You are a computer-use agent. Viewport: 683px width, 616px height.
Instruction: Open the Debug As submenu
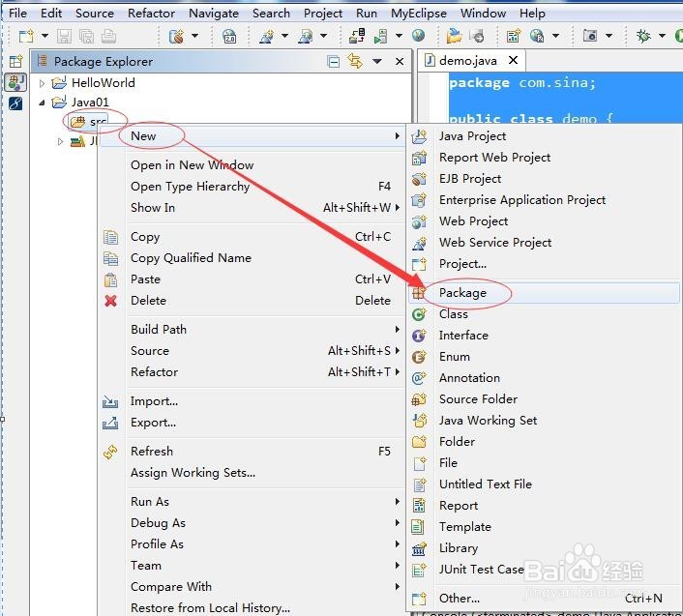click(x=252, y=523)
